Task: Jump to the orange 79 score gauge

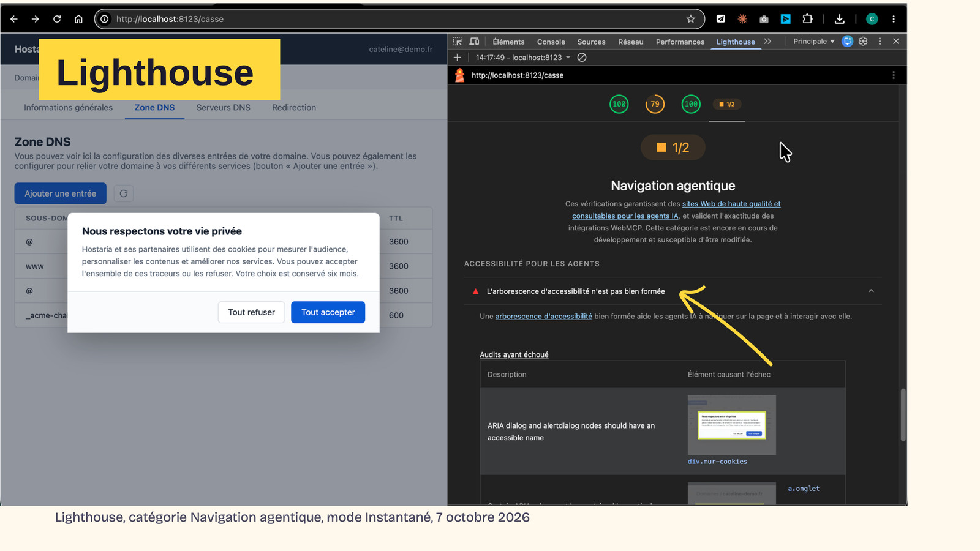Action: 655,104
